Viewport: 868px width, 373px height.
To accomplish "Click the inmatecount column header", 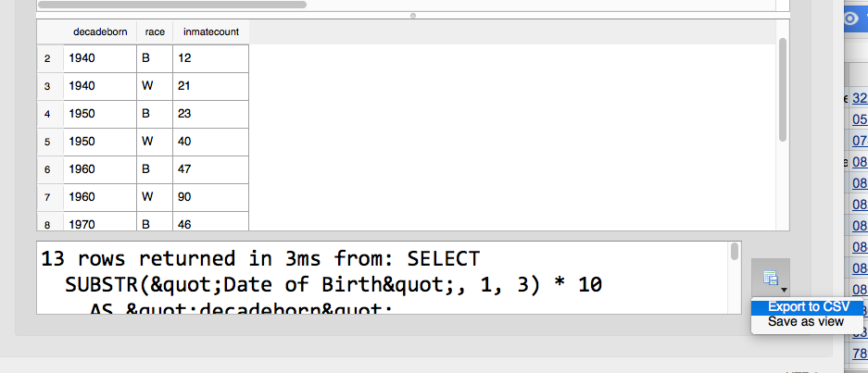I will pos(211,32).
